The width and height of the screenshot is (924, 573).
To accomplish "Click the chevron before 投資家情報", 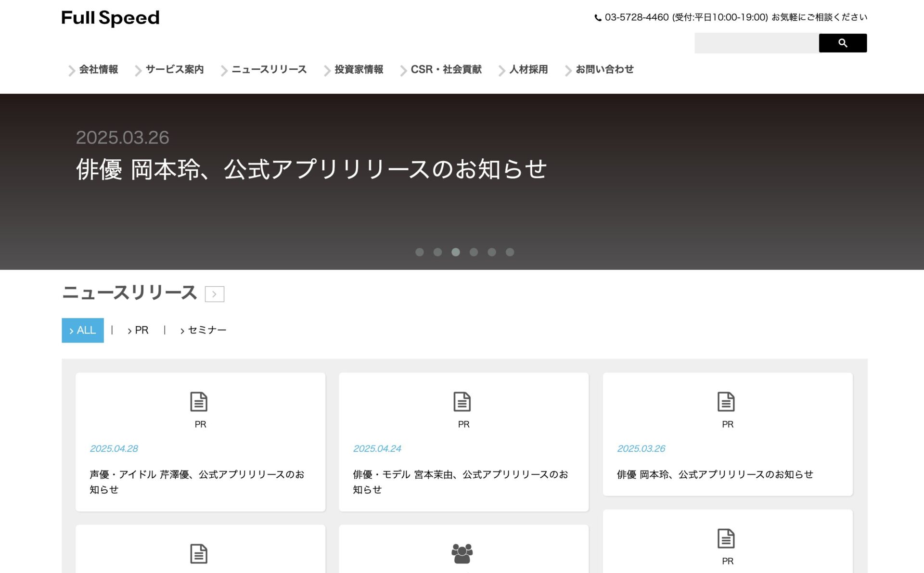I will [327, 71].
